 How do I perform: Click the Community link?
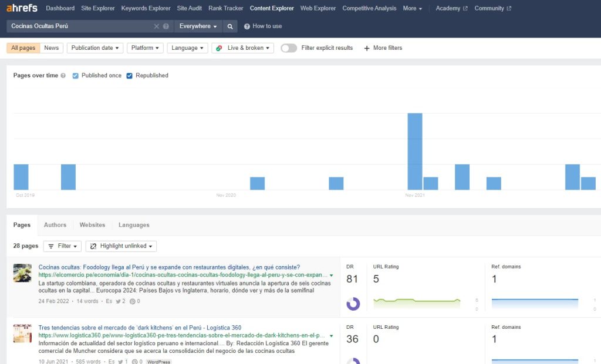click(489, 8)
